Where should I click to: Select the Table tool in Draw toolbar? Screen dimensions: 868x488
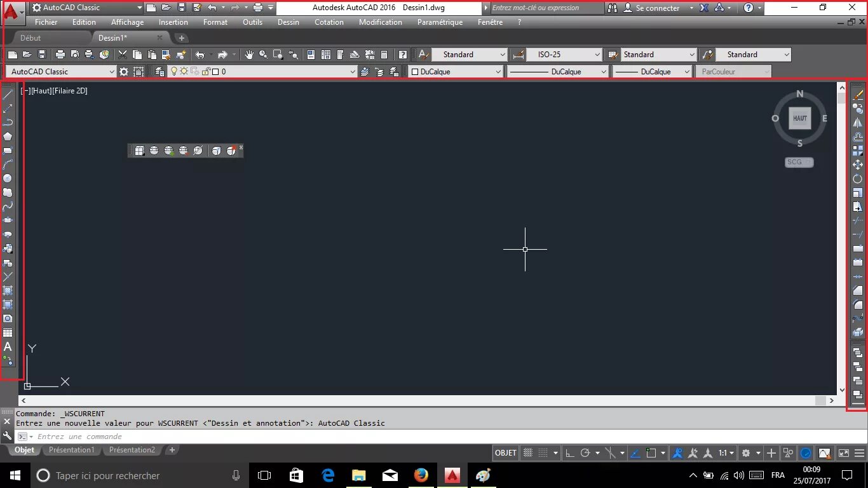click(x=8, y=332)
